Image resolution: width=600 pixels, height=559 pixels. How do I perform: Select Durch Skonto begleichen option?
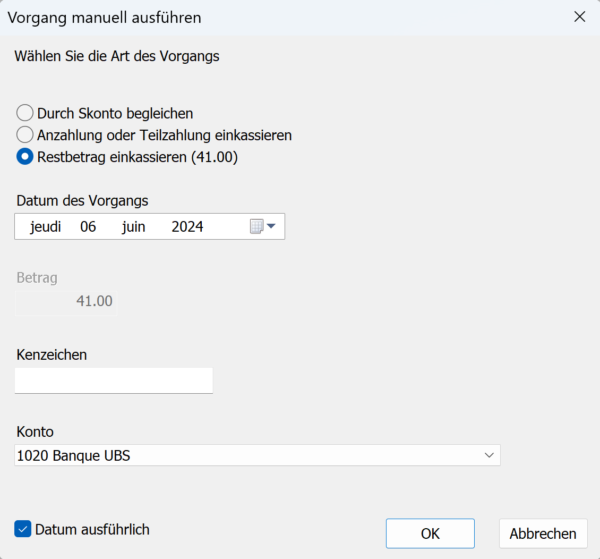(25, 113)
